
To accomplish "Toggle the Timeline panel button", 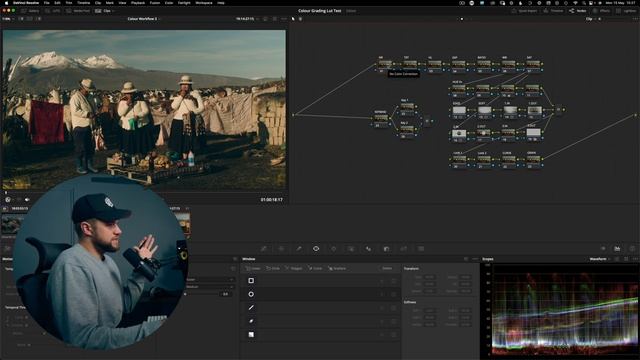I will [x=554, y=11].
